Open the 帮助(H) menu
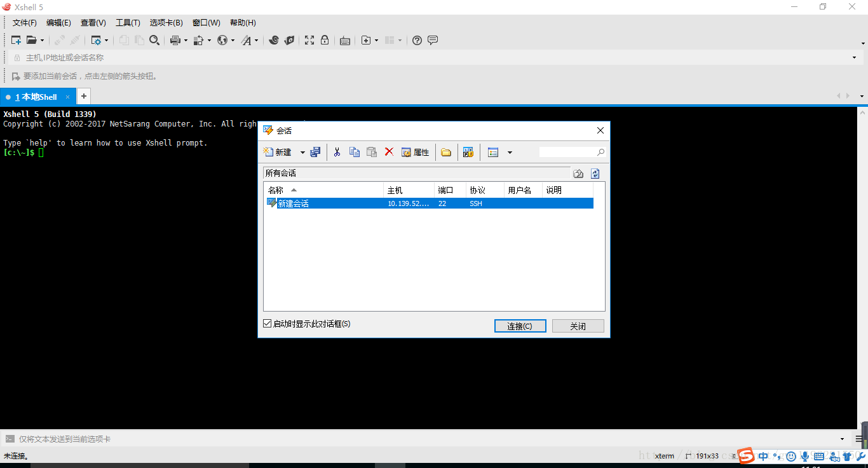868x468 pixels. point(243,23)
